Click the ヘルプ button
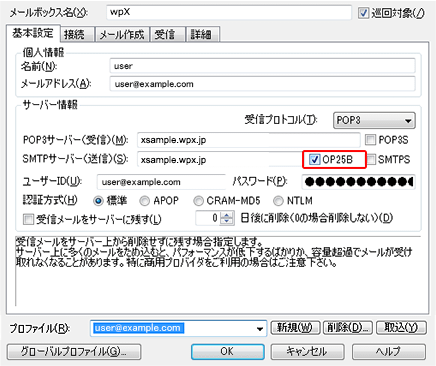Screen dimensions: 436x366 coord(389,351)
